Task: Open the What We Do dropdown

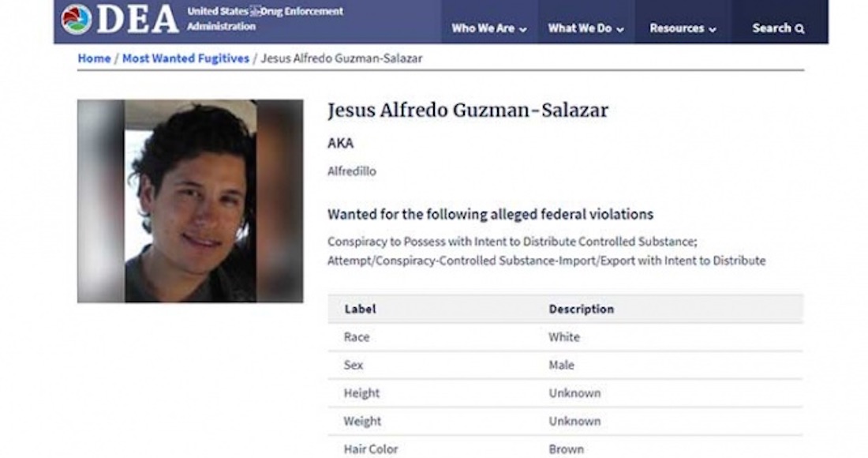Action: point(586,28)
